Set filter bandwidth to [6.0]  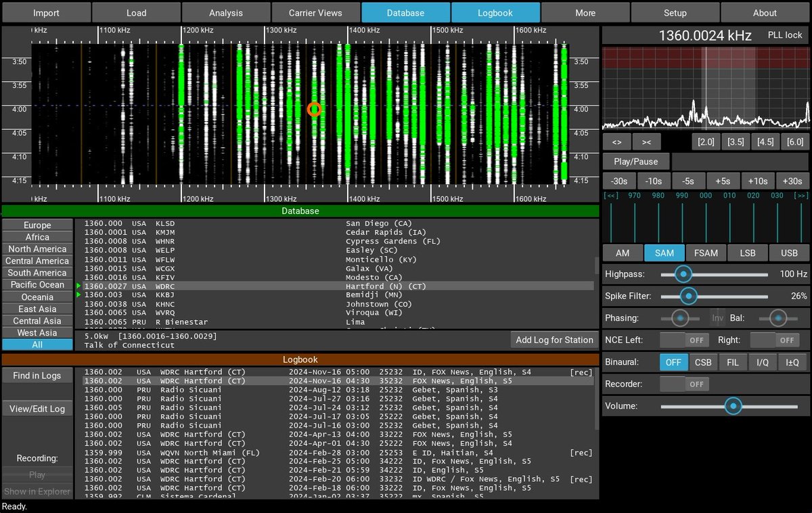pos(795,142)
